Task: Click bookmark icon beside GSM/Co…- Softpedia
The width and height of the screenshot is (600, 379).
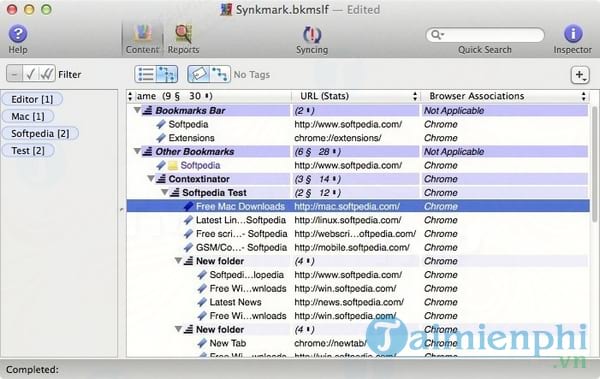Action: (188, 247)
